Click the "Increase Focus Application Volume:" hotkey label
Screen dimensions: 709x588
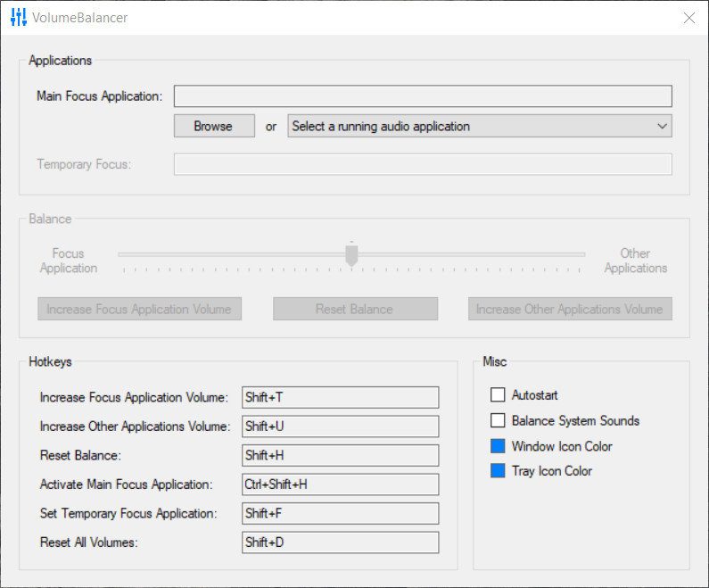click(135, 397)
